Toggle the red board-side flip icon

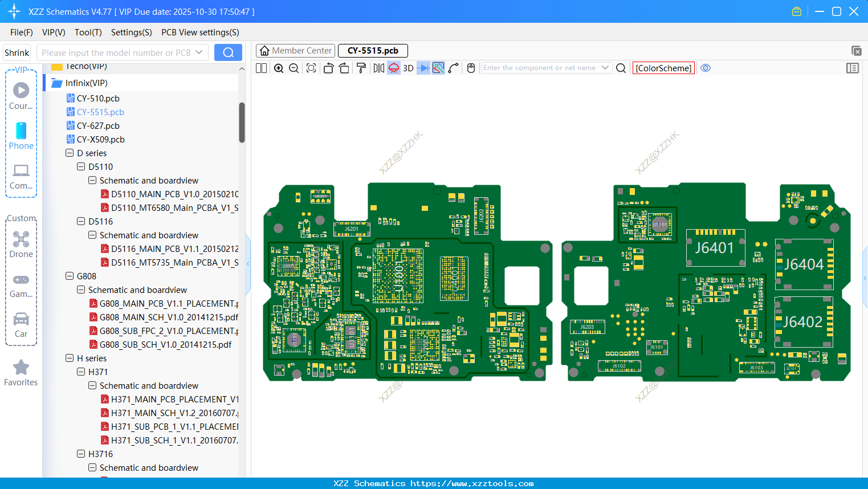[x=393, y=68]
